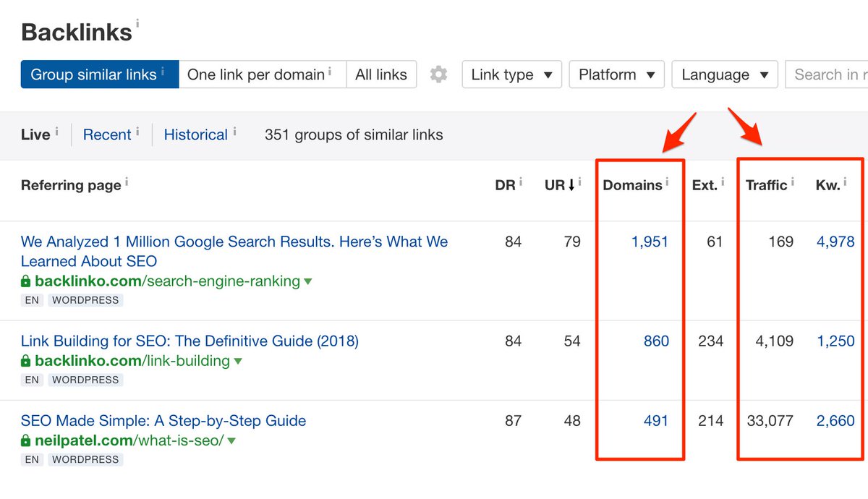868x499 pixels.
Task: Click EN tag on link-building row
Action: click(x=32, y=380)
